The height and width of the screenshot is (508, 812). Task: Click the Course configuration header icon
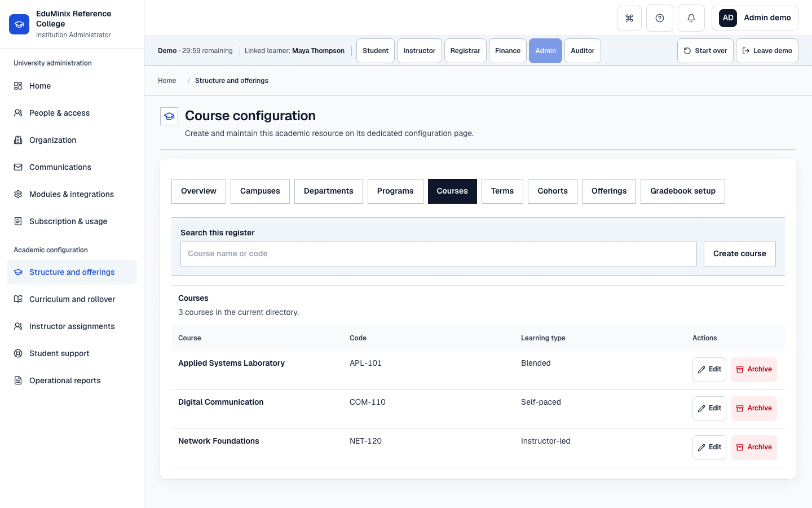[x=169, y=116]
